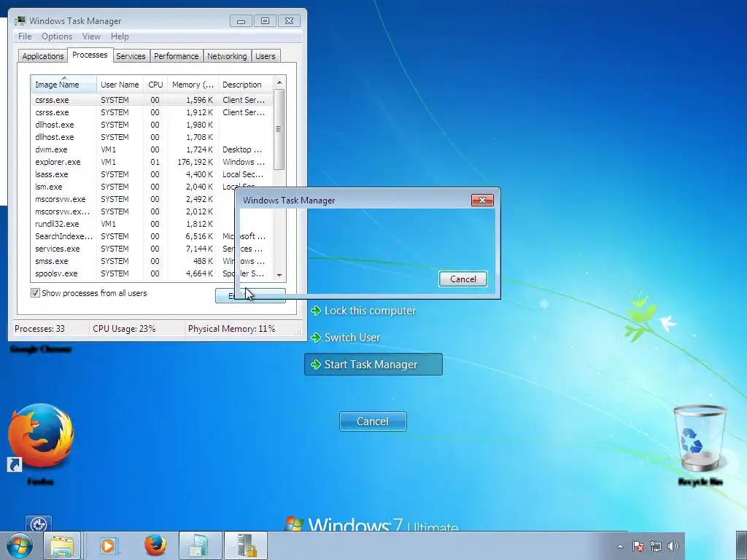Click Task Manager title bar icon
This screenshot has width=747, height=560.
pyautogui.click(x=20, y=20)
